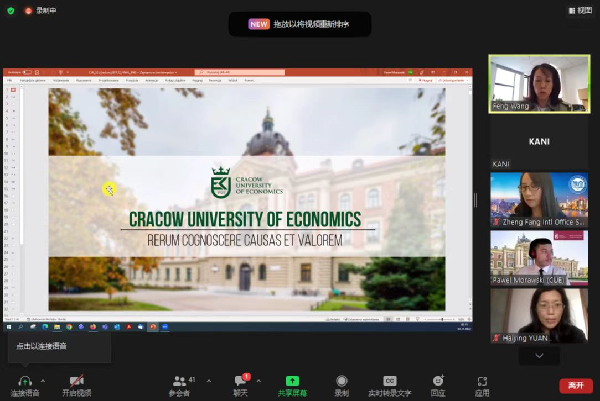Start Slide Show from status bar icon
Screen dimensions: 600x401
(x=417, y=319)
